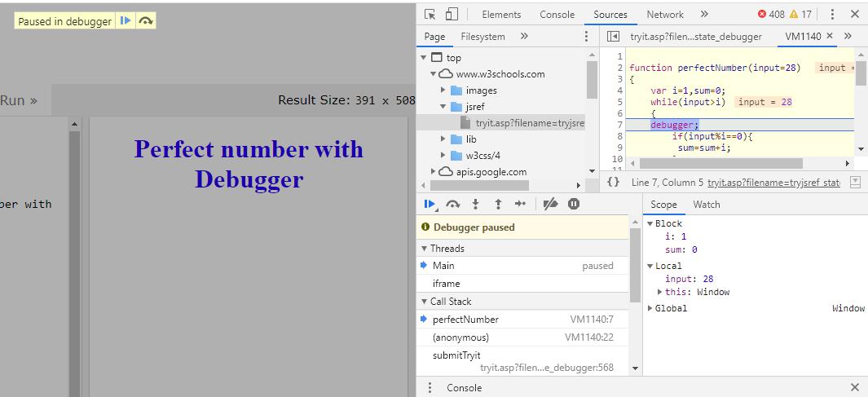Viewport: 868px width, 397px height.
Task: Click the coverage dropdown icon in the editor status bar
Action: tap(855, 182)
